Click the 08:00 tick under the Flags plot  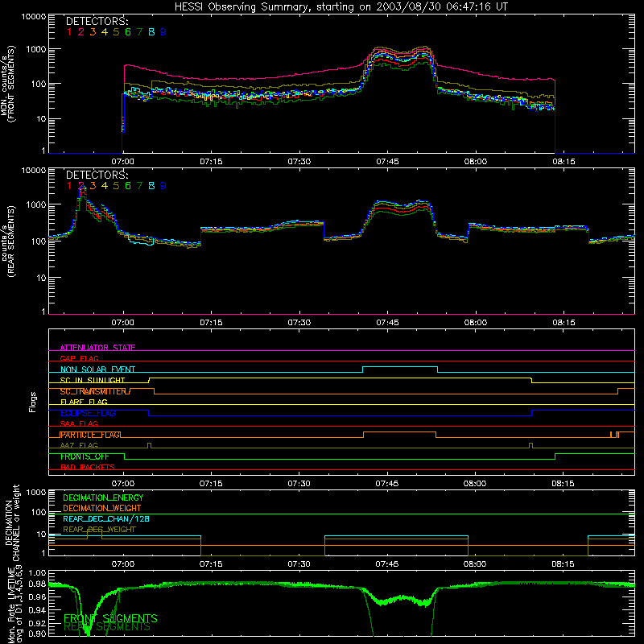[475, 484]
